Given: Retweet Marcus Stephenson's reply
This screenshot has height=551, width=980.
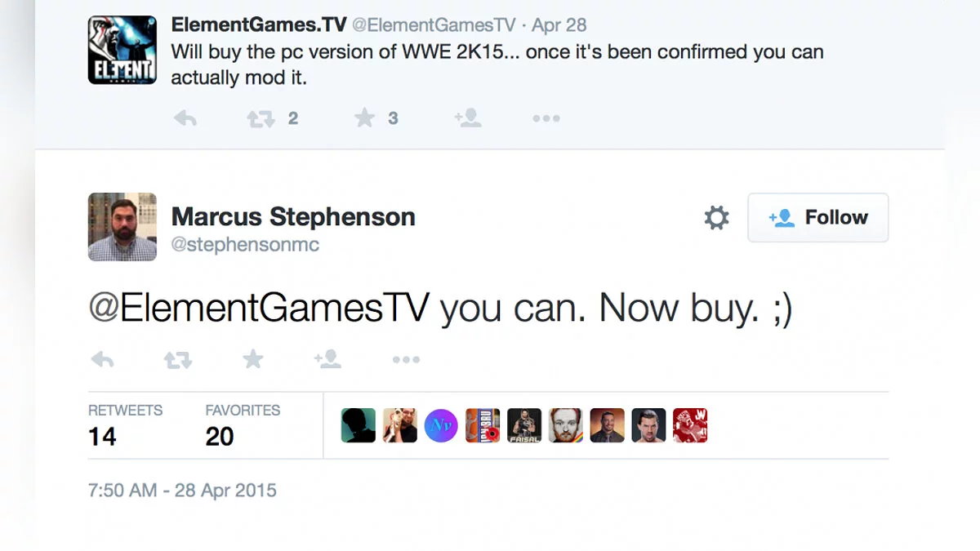Looking at the screenshot, I should (x=177, y=359).
